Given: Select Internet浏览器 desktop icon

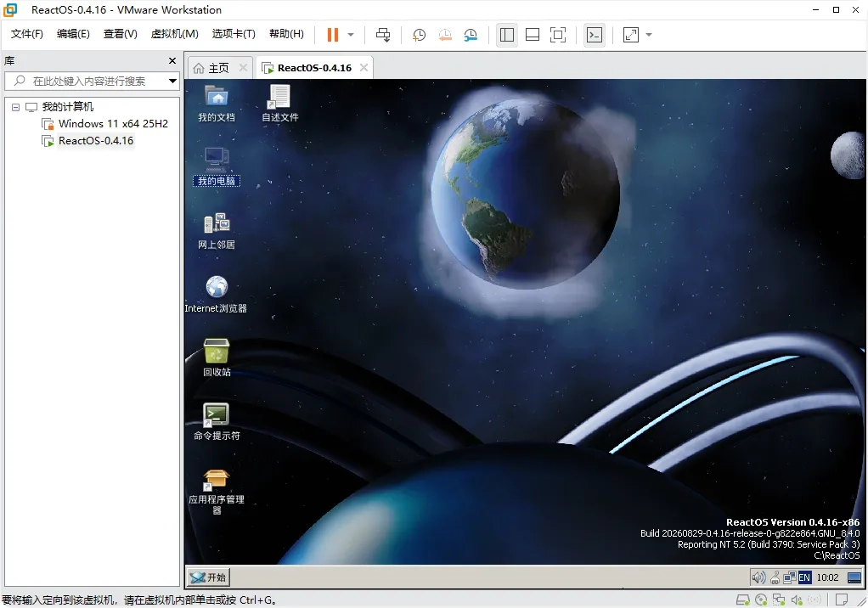Looking at the screenshot, I should pyautogui.click(x=216, y=295).
